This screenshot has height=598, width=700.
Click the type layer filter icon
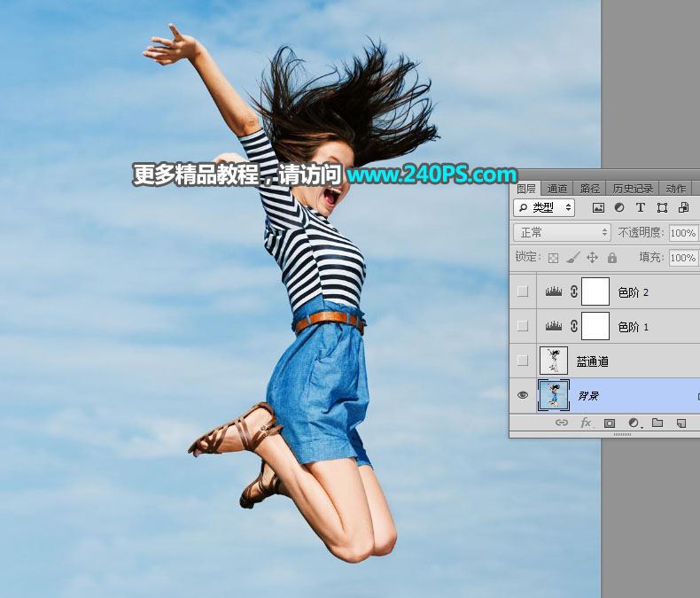pos(641,207)
